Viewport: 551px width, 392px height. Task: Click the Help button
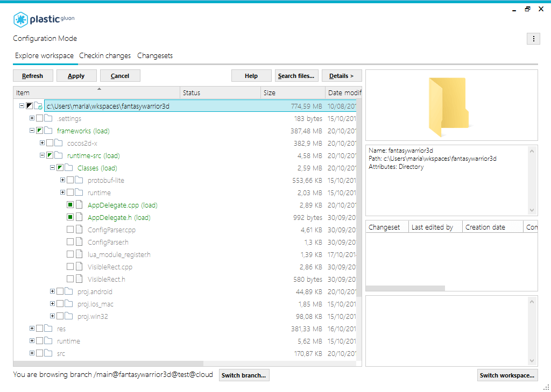pyautogui.click(x=251, y=76)
